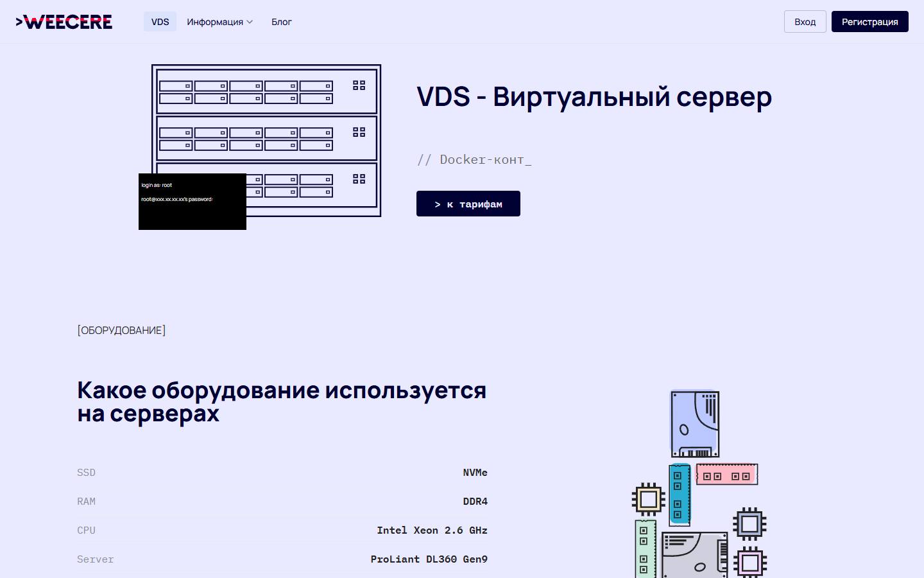Click the к тарифам button
This screenshot has width=924, height=578.
coord(468,204)
